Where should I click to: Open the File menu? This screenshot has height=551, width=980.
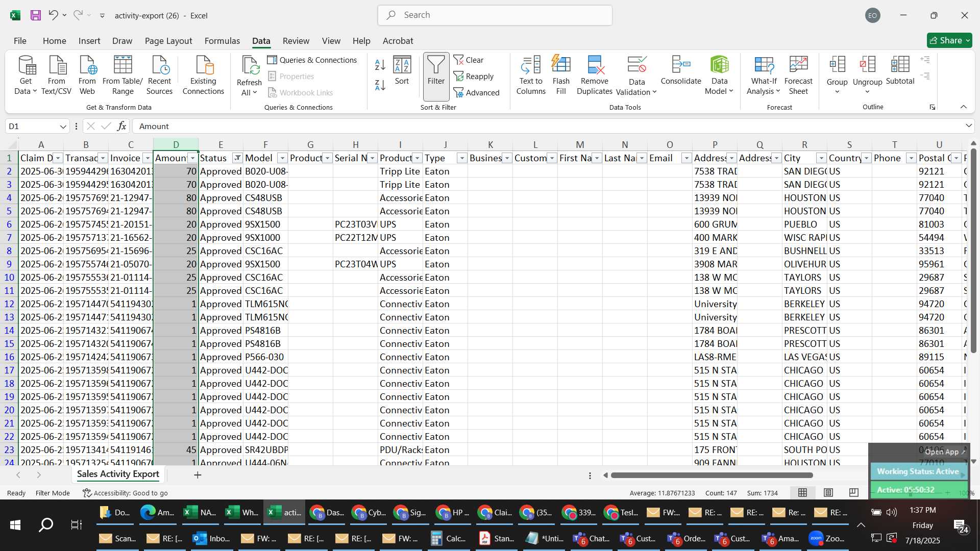20,41
